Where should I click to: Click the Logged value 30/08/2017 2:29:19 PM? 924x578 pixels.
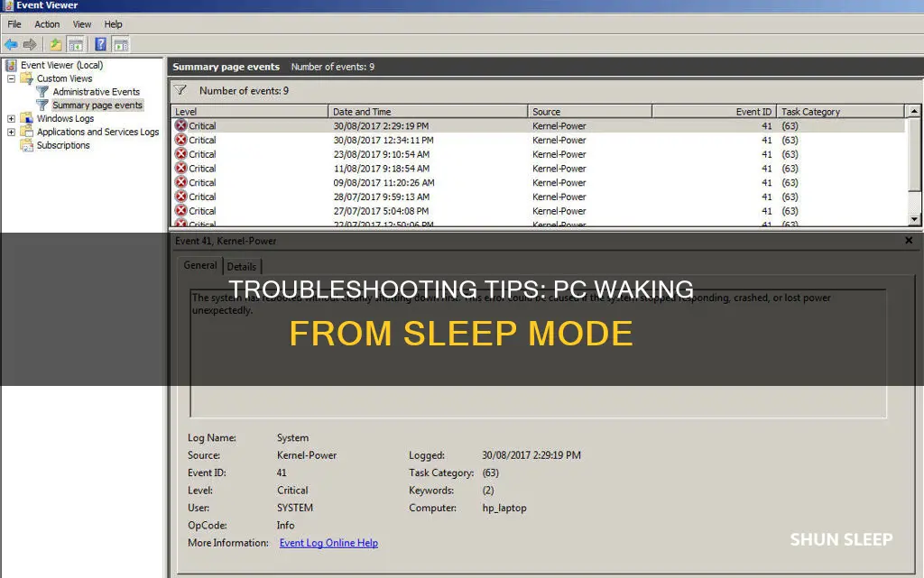coord(531,455)
